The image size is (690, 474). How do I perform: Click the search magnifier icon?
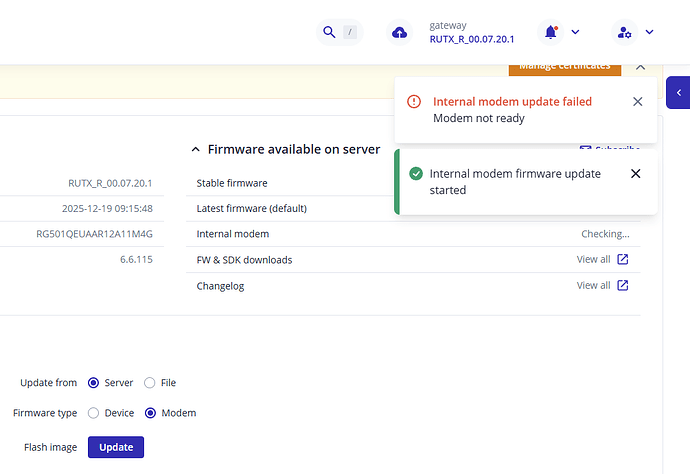(x=328, y=33)
